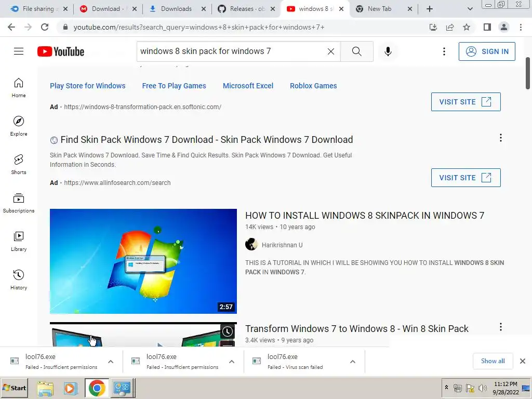532x399 pixels.
Task: Click the Chrome taskbar icon
Action: [x=97, y=388]
